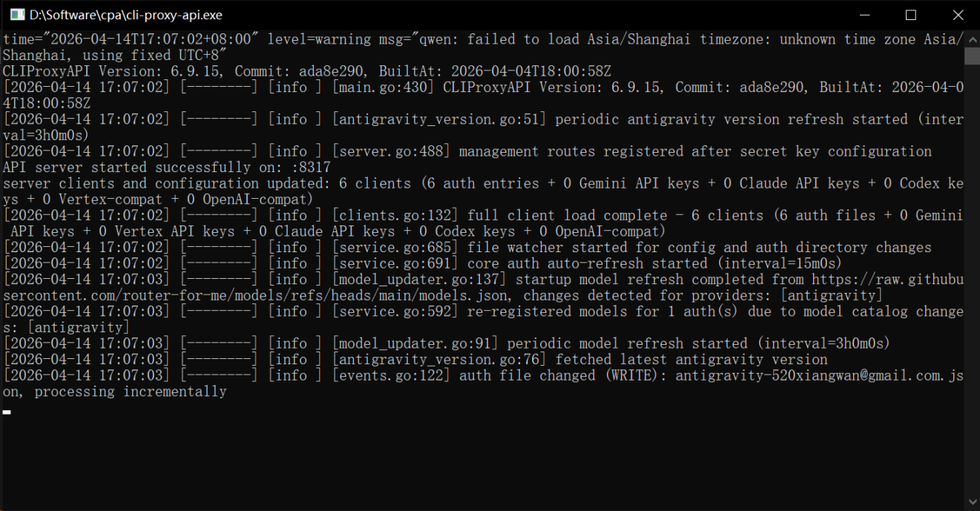The image size is (980, 511).
Task: Click the scrollbar up arrow
Action: click(972, 38)
